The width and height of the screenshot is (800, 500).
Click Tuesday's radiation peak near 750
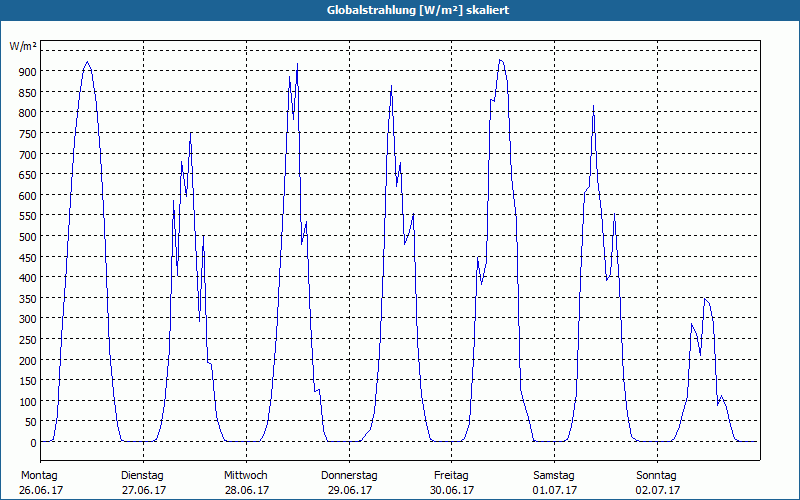191,133
